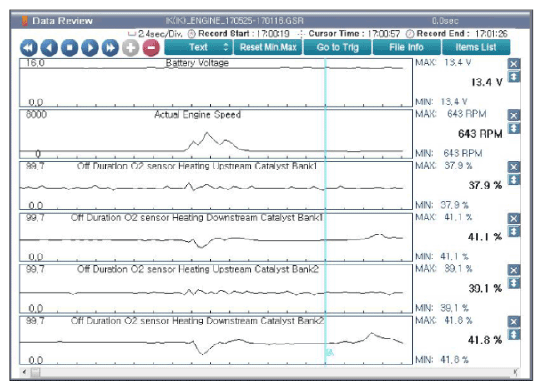Open the Text view mode dropdown

tap(198, 47)
